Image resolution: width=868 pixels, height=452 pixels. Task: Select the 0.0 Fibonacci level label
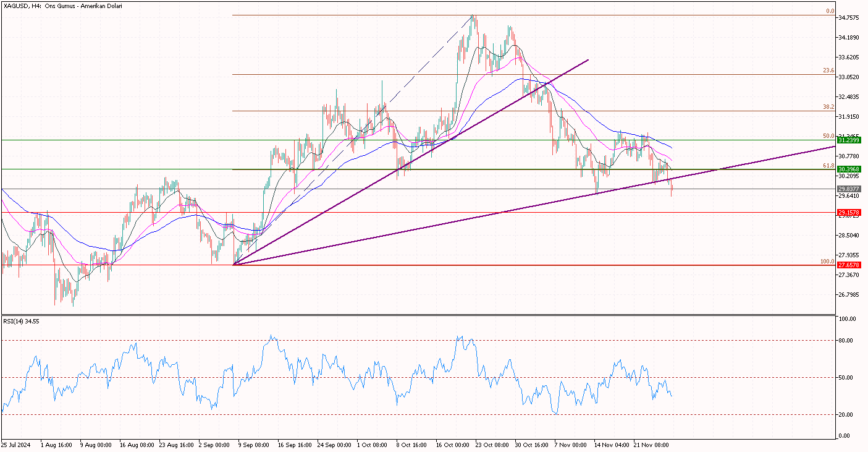click(831, 11)
